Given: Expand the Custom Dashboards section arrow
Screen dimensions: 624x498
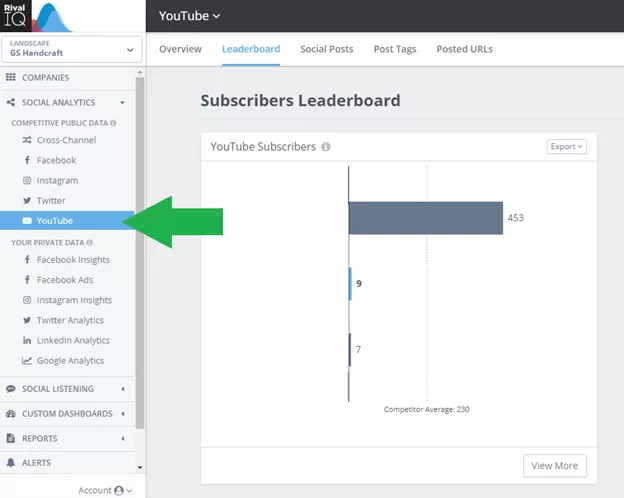Looking at the screenshot, I should [x=123, y=414].
